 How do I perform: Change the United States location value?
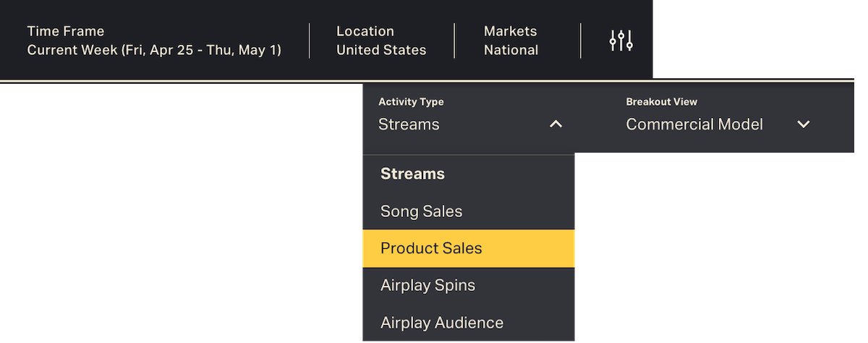click(x=381, y=50)
